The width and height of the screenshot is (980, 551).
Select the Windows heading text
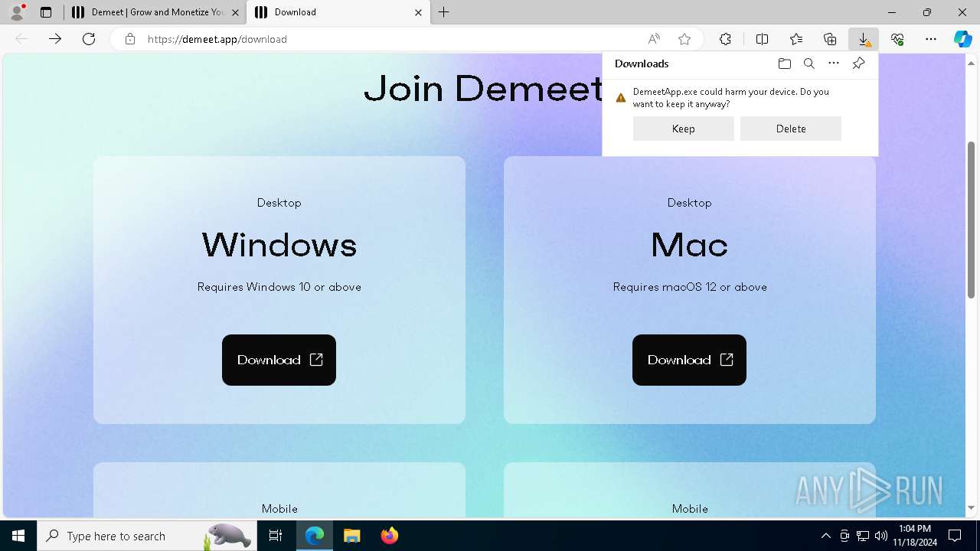[x=279, y=245]
